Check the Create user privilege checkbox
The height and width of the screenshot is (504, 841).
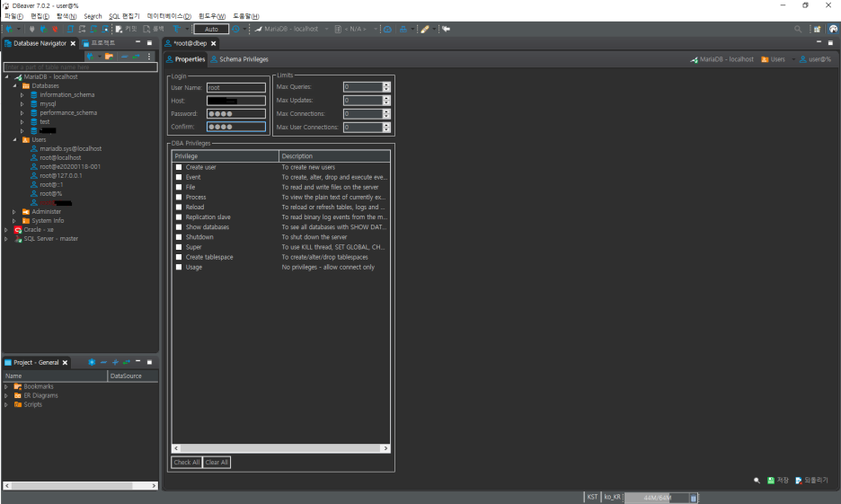179,167
